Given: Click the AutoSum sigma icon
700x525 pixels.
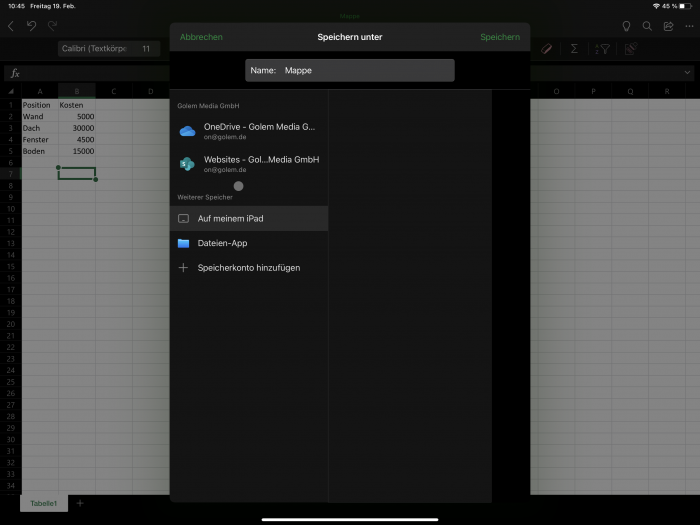Looking at the screenshot, I should [574, 48].
